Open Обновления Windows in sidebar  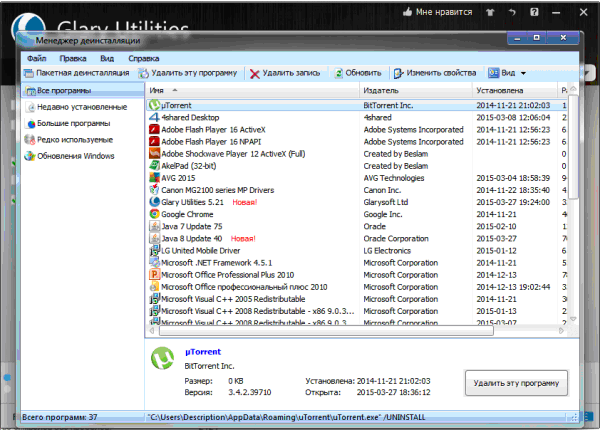76,155
